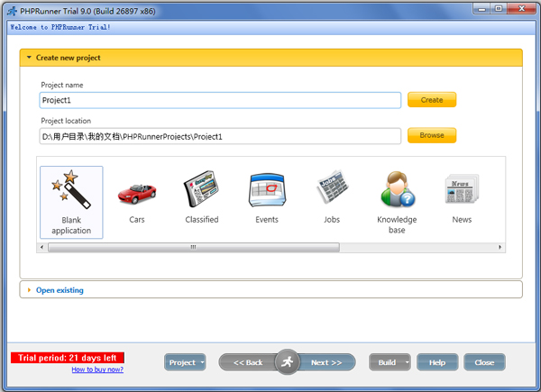Maximize the PHPRunner window
Image resolution: width=541 pixels, height=392 pixels.
[x=499, y=9]
